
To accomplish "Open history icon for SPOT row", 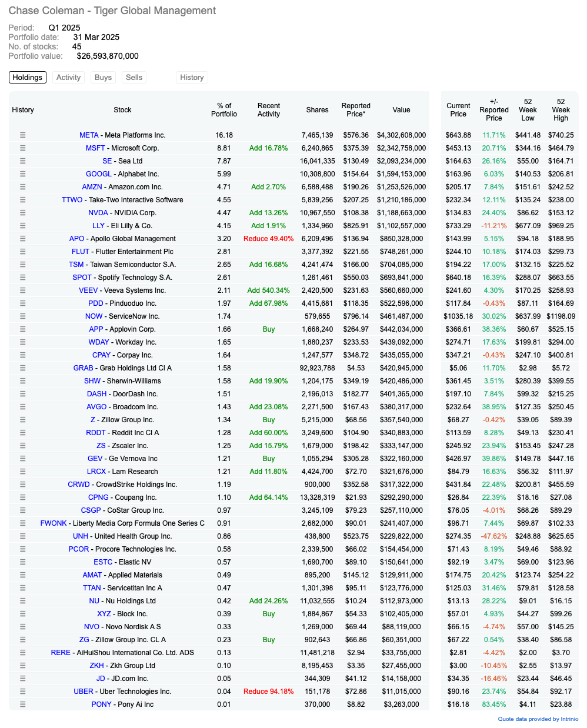I will (23, 278).
